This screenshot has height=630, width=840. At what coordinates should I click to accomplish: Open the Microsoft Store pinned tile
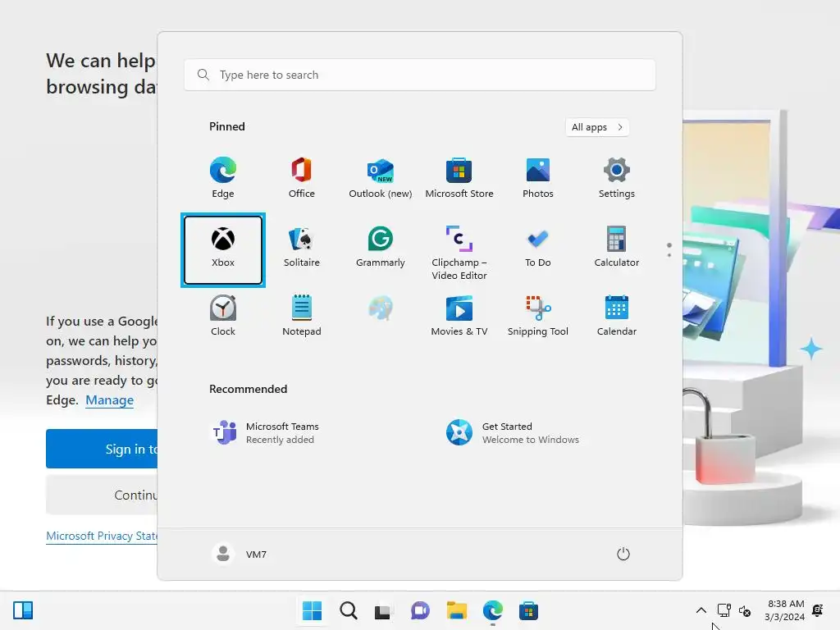(459, 178)
